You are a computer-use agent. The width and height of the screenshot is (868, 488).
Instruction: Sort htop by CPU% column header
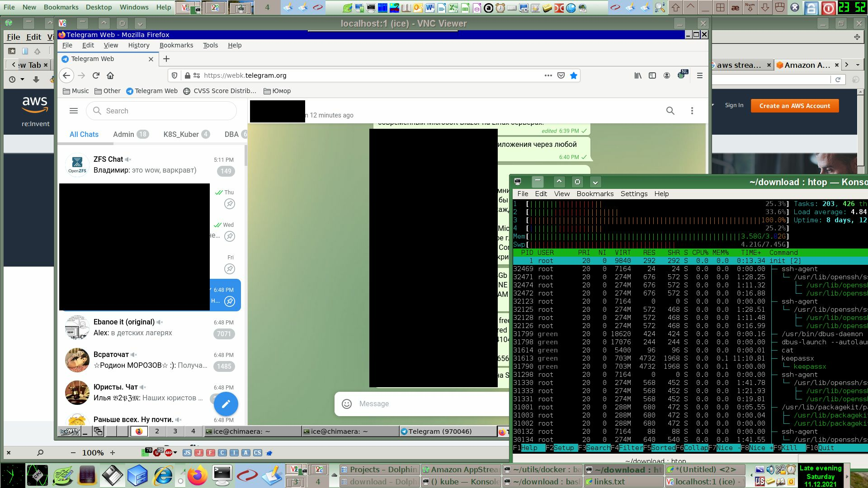point(700,253)
